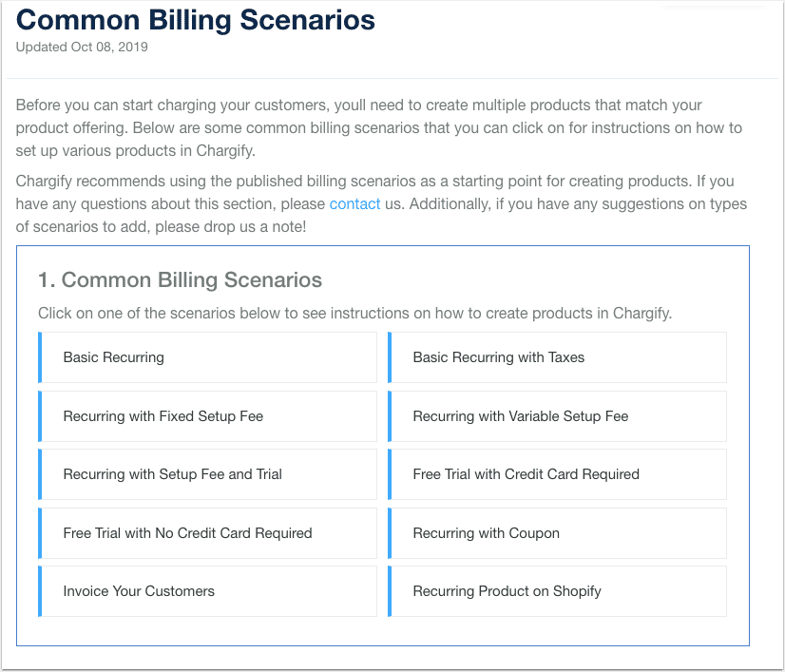This screenshot has width=785, height=672.
Task: Click blue accent bar beside Recurring with Coupon
Action: 391,533
